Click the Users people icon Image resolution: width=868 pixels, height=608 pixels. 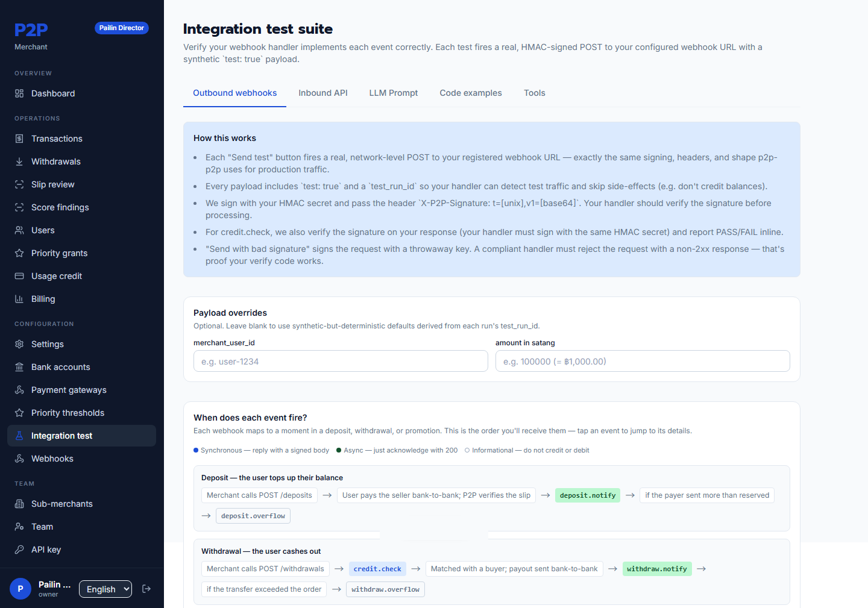[x=19, y=230]
